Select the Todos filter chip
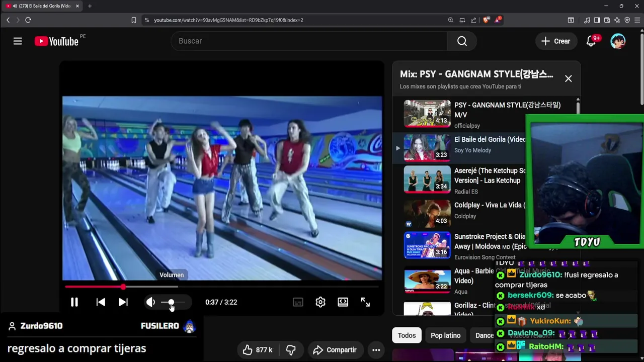 click(407, 335)
